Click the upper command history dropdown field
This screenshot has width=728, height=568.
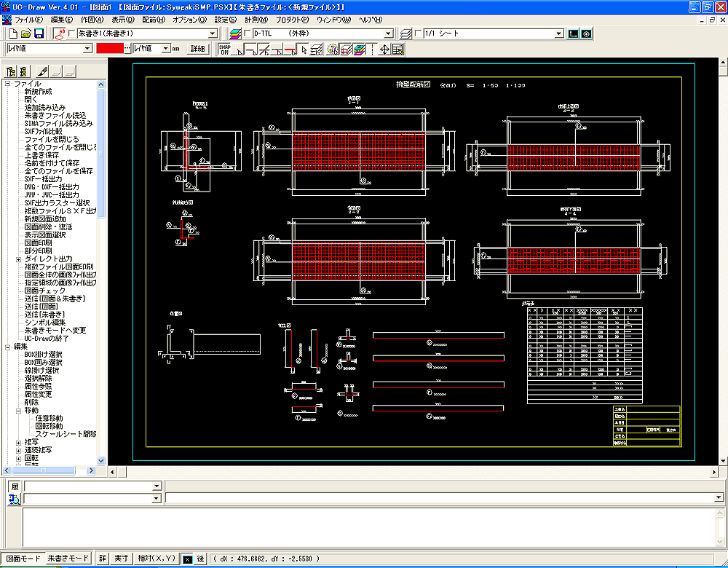pos(92,486)
